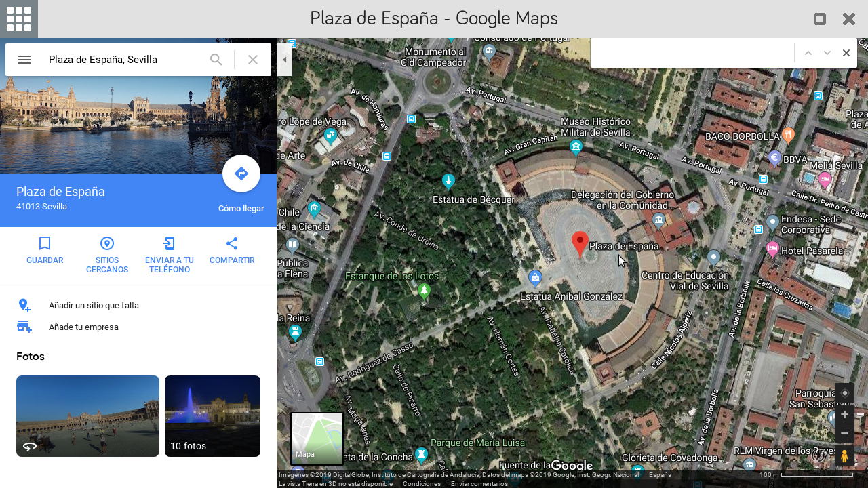Viewport: 868px width, 488px height.
Task: Collapse the side panel arrow
Action: click(285, 60)
